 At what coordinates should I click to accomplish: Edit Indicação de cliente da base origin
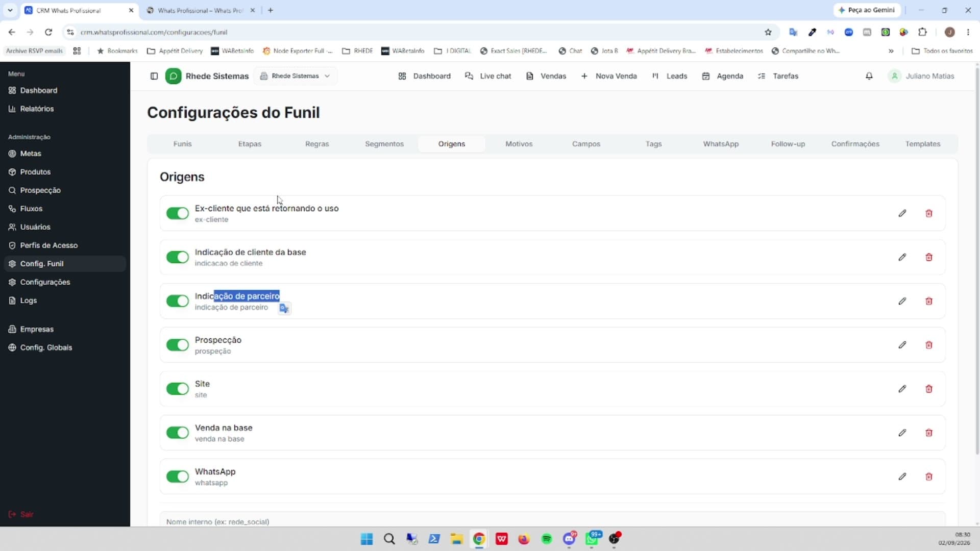coord(902,257)
